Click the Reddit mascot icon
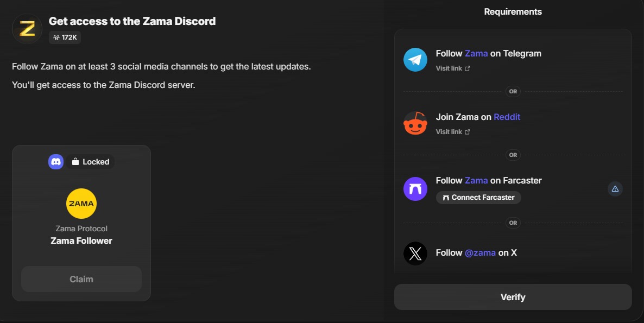Image resolution: width=644 pixels, height=323 pixels. click(x=415, y=123)
